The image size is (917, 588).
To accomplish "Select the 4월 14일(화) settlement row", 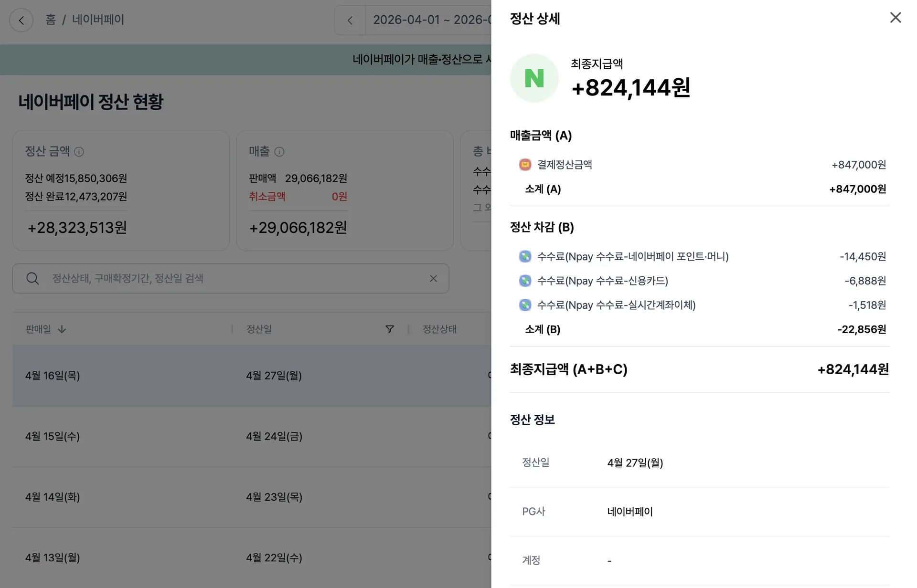I will point(252,497).
